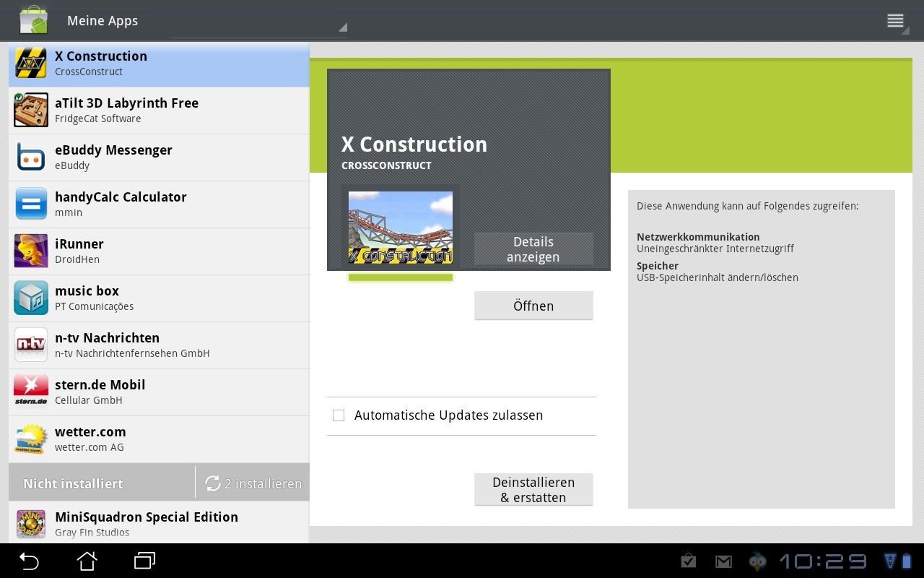Screen dimensions: 924x578
Task: Tap the Bluetooth-style V status icon
Action: pos(891,561)
